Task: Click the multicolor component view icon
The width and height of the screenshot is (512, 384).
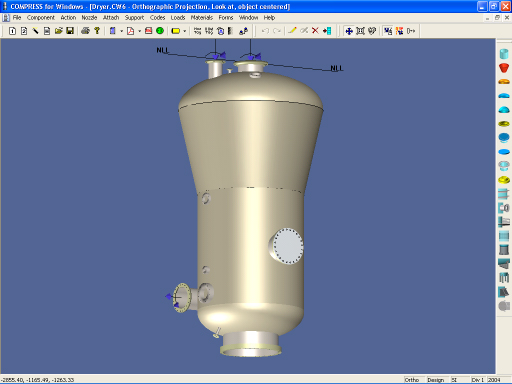Action: point(399,31)
